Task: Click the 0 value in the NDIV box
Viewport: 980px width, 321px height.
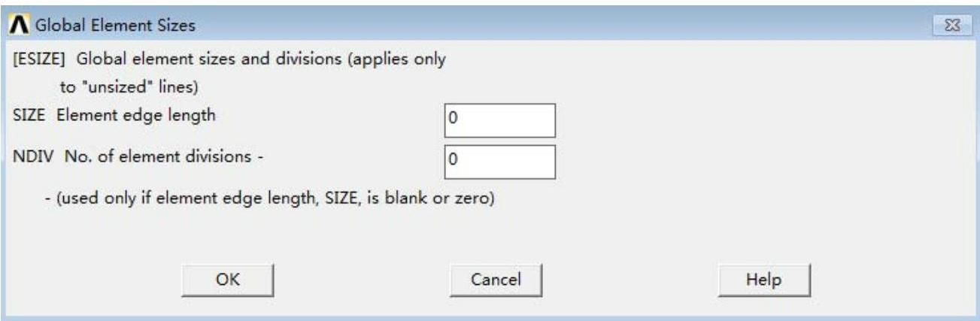Action: tap(451, 160)
